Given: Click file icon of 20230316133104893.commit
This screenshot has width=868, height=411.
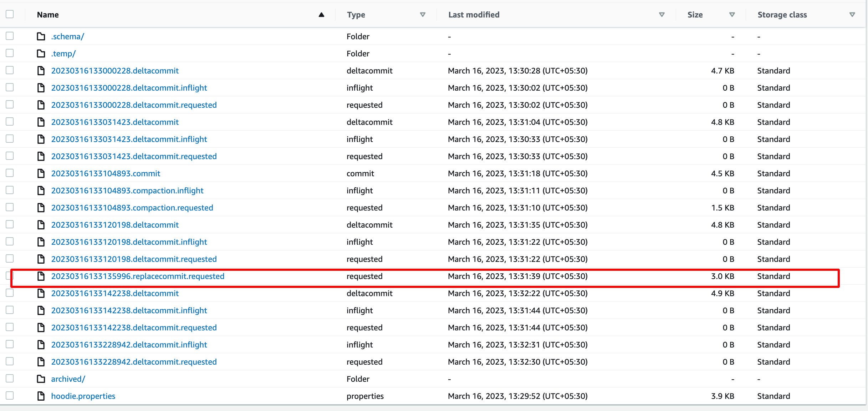Looking at the screenshot, I should point(41,173).
